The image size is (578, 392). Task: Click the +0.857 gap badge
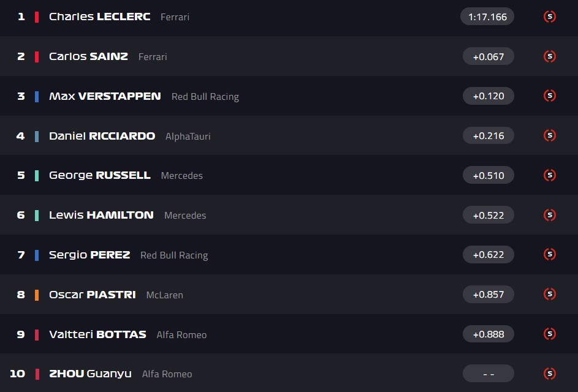tap(488, 294)
